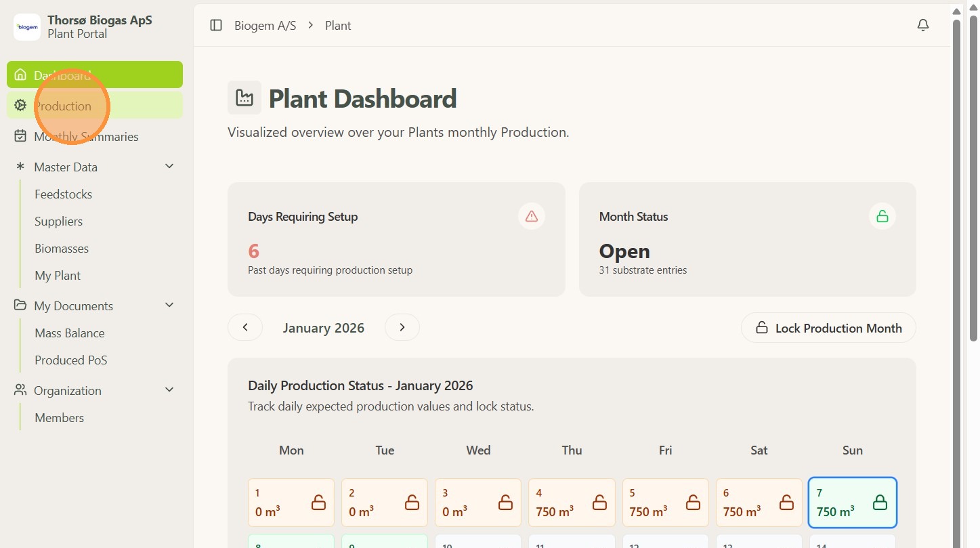Open the Mass Balance menu item
The height and width of the screenshot is (548, 980).
[70, 333]
